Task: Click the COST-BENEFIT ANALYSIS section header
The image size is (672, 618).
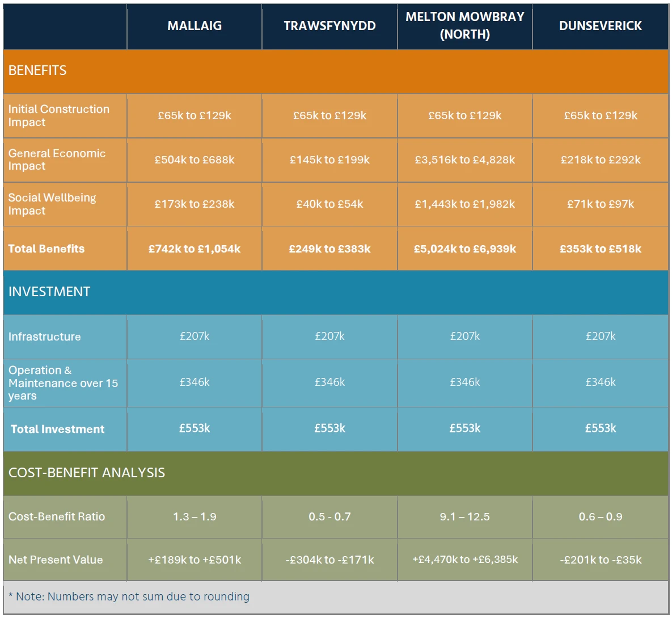Action: pos(86,472)
